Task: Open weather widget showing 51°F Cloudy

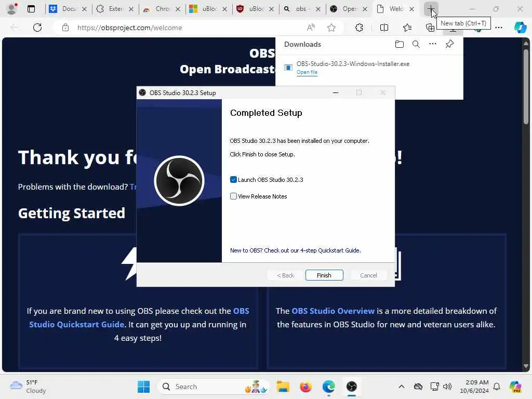Action: 28,387
